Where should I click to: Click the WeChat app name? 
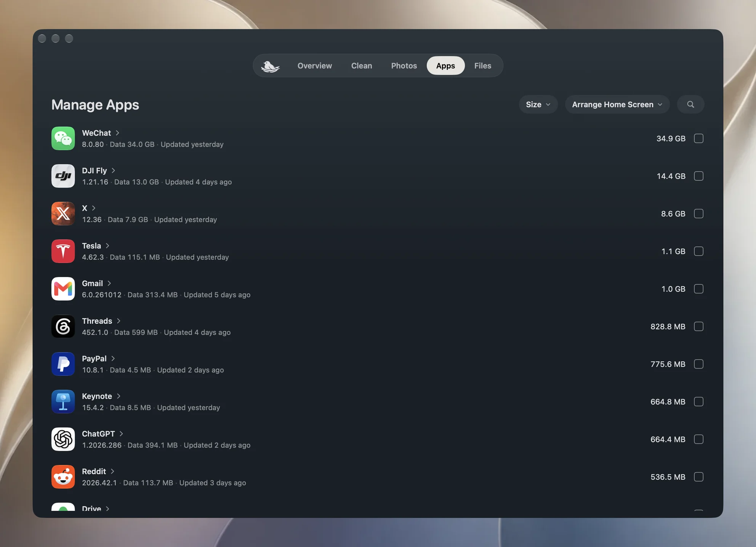96,133
